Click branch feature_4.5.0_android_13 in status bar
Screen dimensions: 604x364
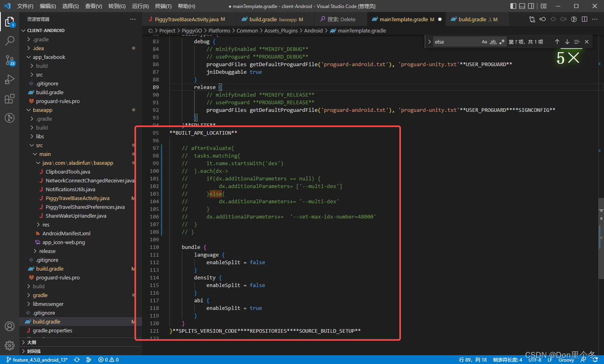point(37,360)
